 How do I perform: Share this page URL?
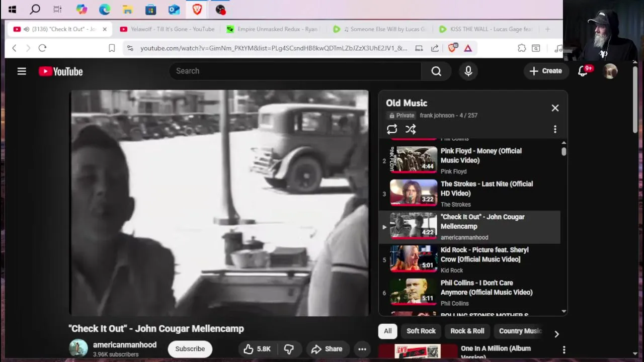(435, 48)
